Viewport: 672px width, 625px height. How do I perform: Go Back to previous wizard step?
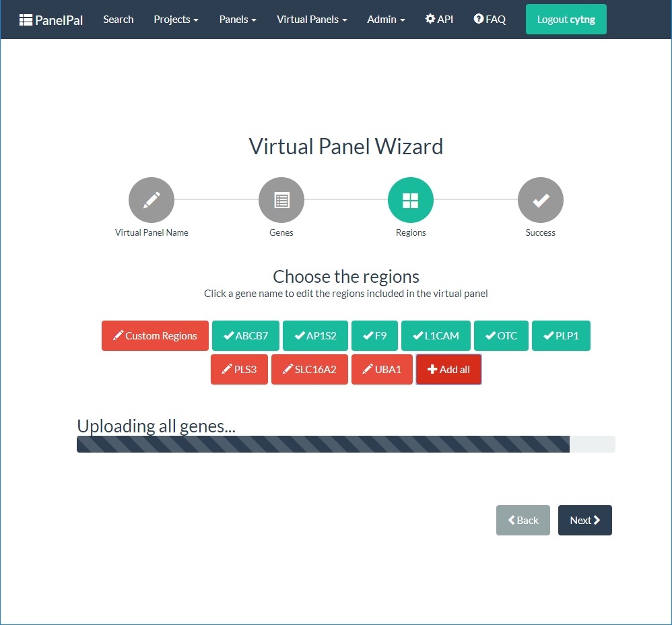point(523,521)
